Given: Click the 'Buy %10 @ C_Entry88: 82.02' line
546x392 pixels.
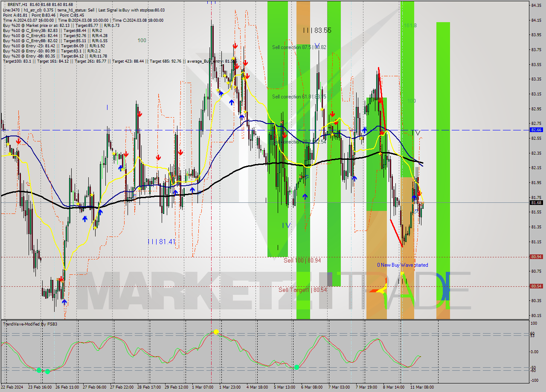Looking at the screenshot, I should tap(55, 40).
